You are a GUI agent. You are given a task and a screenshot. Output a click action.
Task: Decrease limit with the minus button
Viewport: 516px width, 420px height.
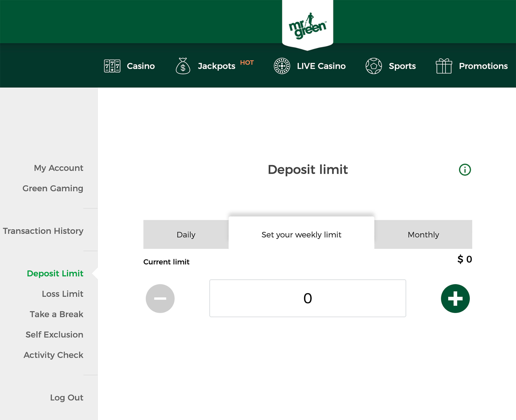[160, 298]
